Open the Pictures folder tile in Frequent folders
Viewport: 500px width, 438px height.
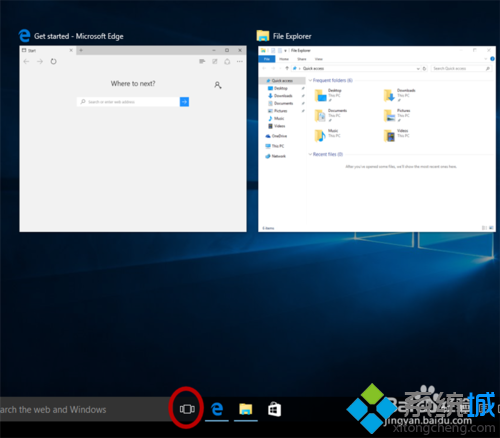[x=397, y=115]
